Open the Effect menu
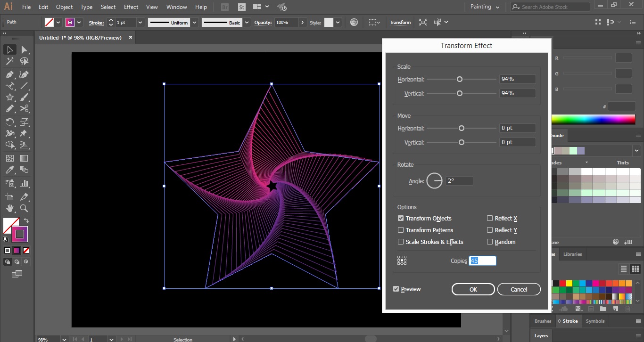 point(131,7)
